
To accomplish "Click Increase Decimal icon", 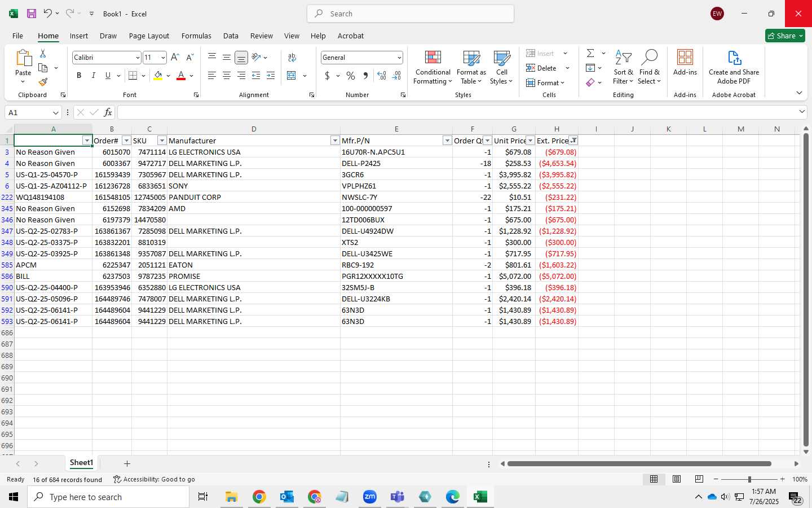I will [382, 76].
